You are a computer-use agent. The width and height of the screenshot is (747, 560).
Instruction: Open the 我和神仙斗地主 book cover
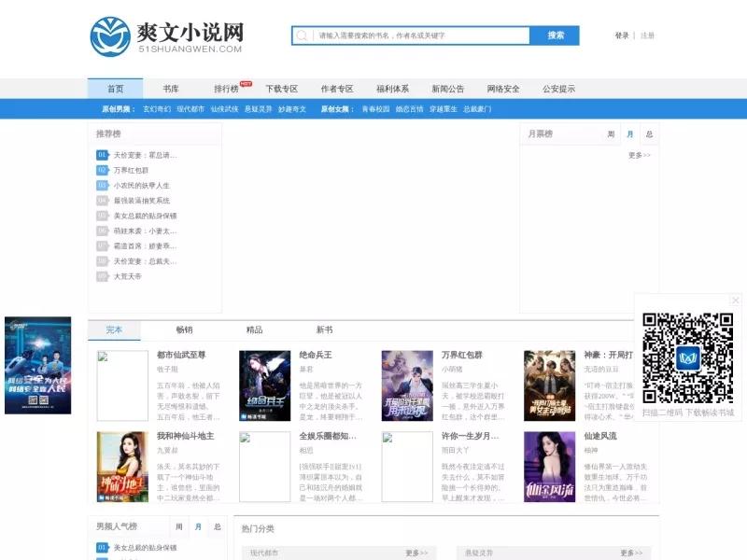[122, 467]
